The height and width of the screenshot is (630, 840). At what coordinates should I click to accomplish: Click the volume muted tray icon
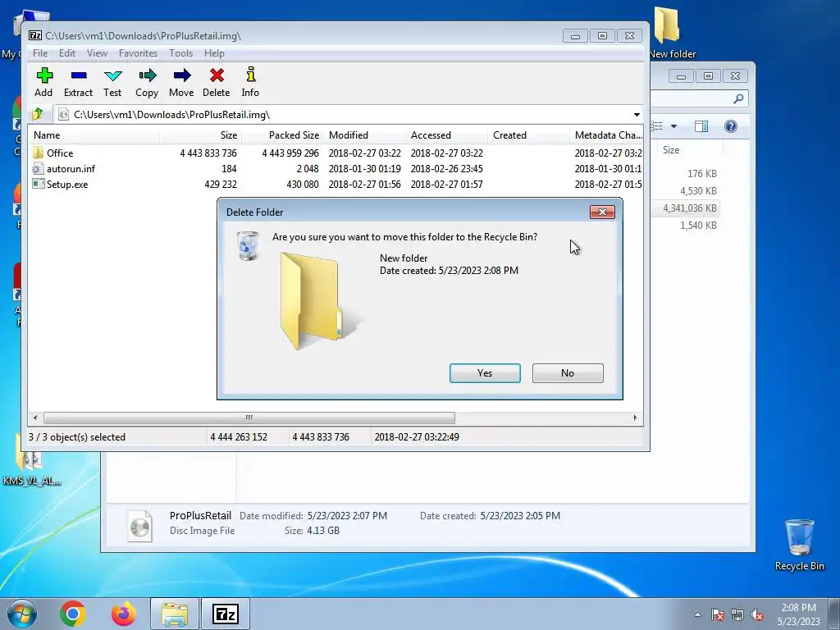pos(757,614)
